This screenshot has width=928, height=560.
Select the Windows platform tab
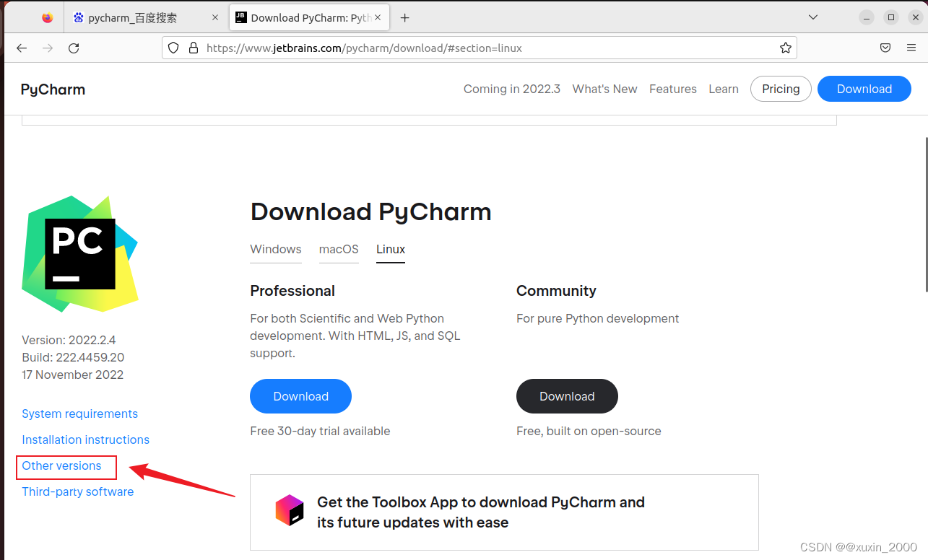276,249
